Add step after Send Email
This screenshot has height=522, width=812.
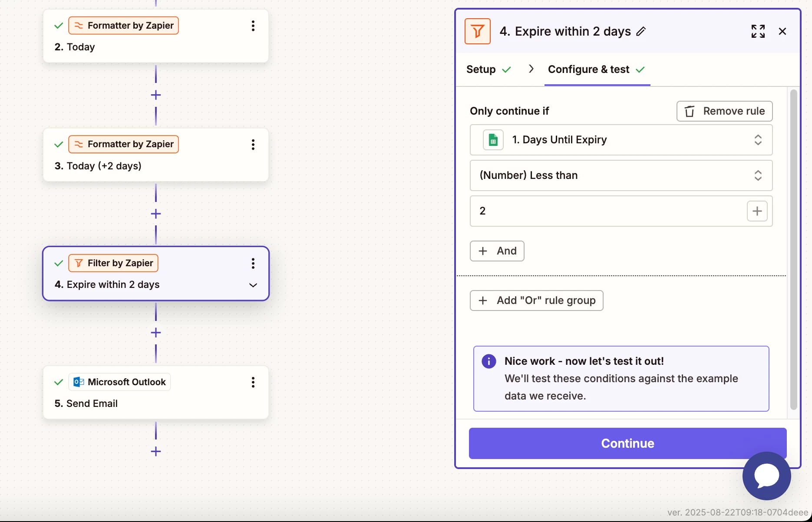point(156,451)
